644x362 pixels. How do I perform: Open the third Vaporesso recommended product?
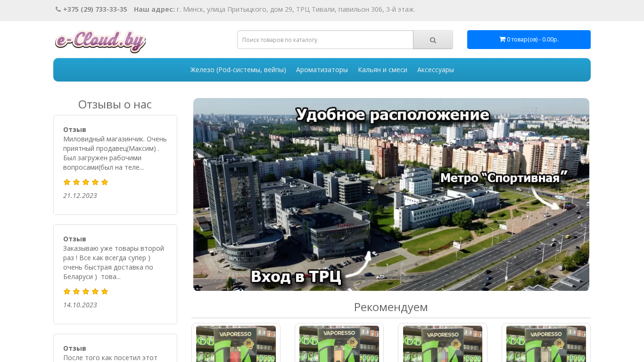coord(442,344)
